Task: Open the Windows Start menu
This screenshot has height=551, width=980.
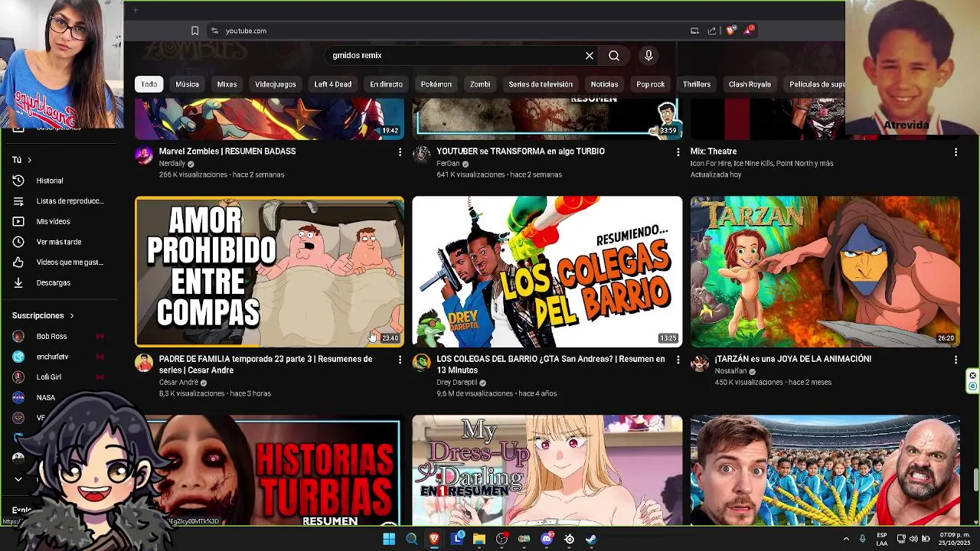Action: (x=389, y=539)
